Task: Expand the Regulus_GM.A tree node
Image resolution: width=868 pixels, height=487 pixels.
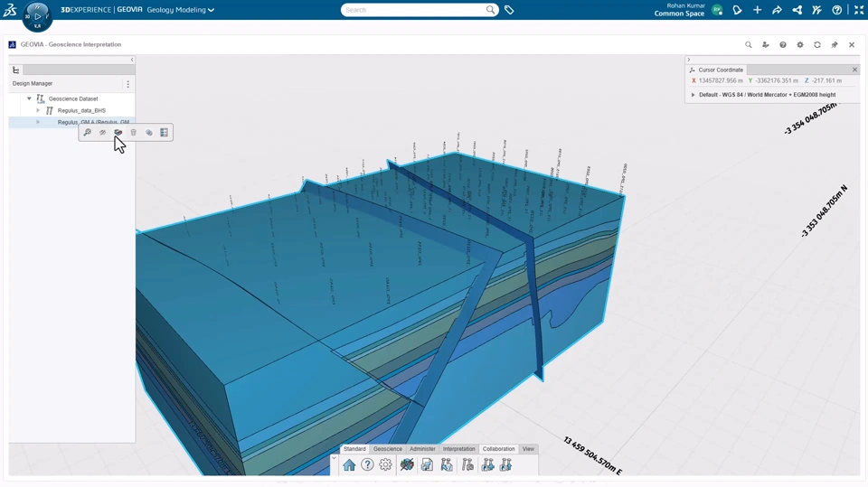Action: click(38, 122)
